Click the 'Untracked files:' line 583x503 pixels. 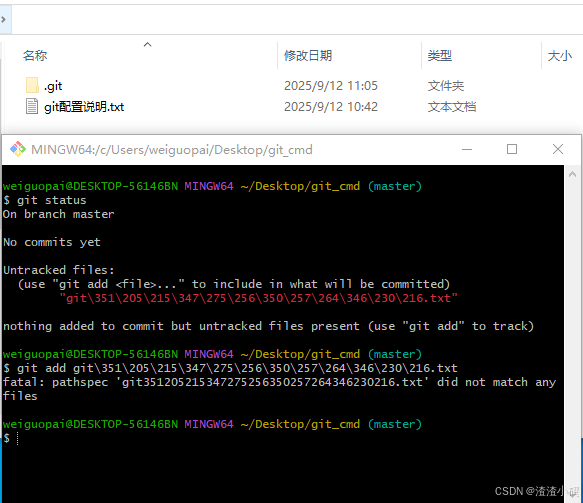[x=59, y=270]
